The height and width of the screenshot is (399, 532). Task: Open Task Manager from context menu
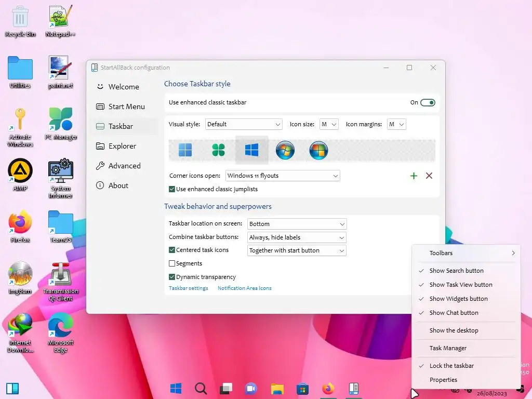[466, 348]
